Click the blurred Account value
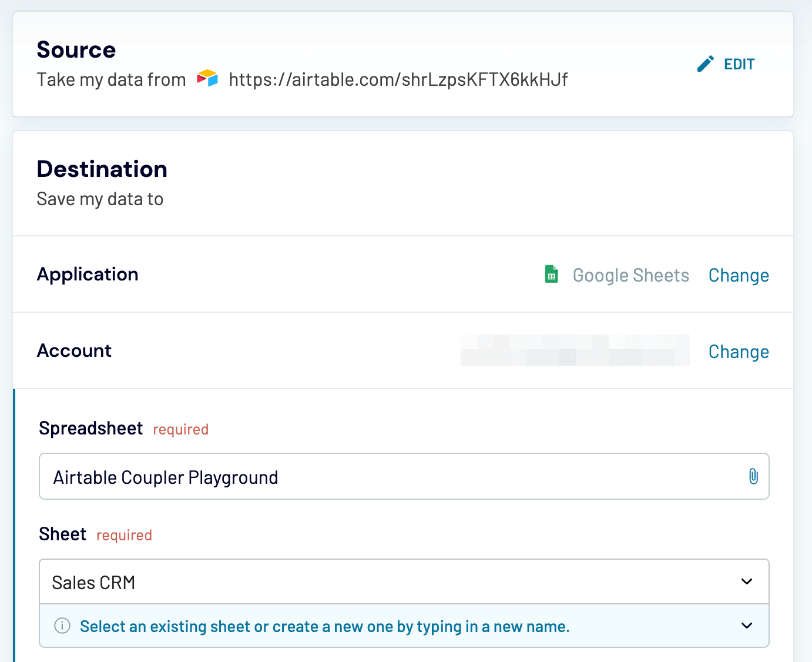 click(x=575, y=350)
